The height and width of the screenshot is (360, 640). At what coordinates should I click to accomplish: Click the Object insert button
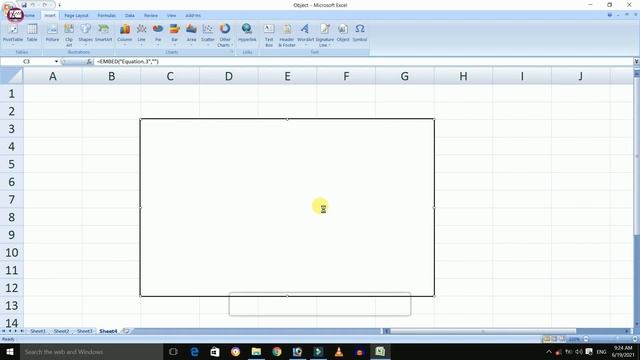tap(343, 33)
